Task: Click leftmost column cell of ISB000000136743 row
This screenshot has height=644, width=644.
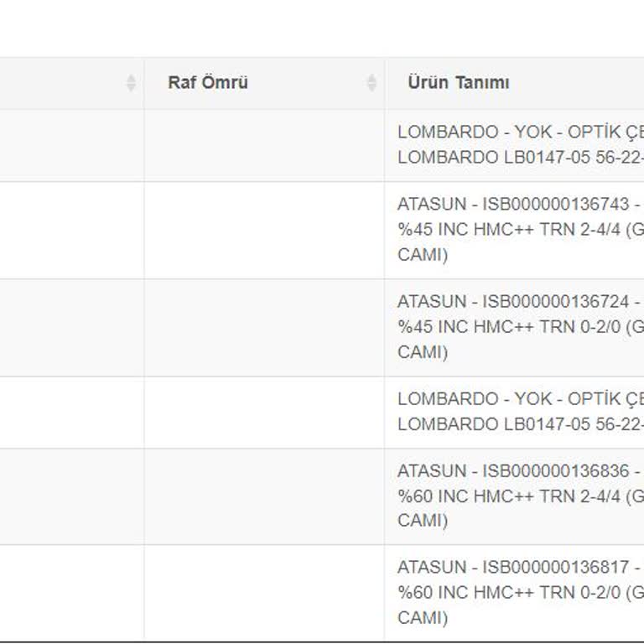Action: point(71,230)
